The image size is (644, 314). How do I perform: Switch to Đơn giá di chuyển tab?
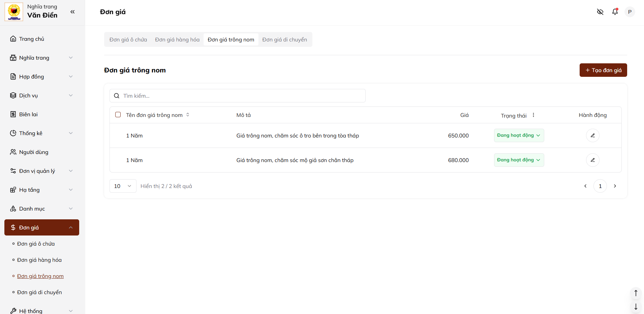pos(284,40)
